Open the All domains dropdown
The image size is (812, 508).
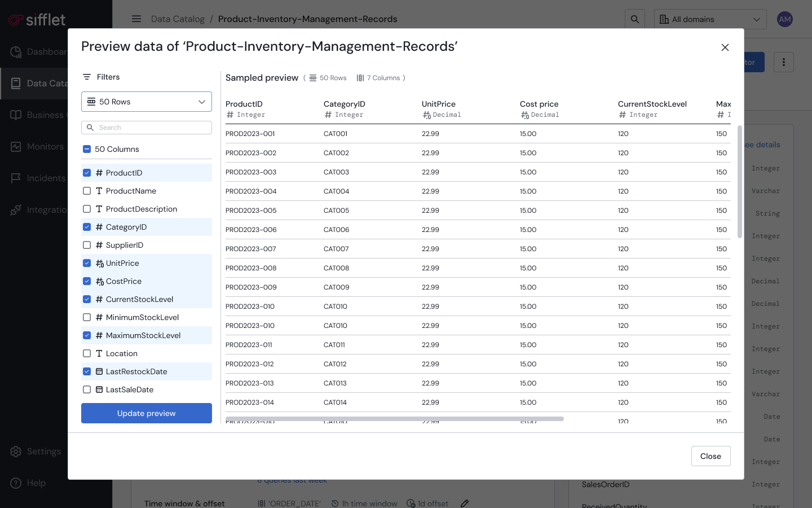tap(710, 19)
